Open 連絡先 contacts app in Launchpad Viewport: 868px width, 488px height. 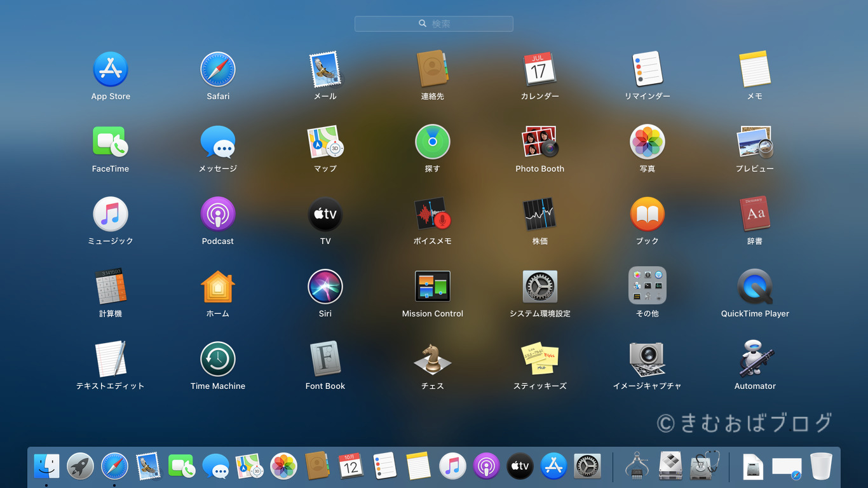(x=433, y=69)
